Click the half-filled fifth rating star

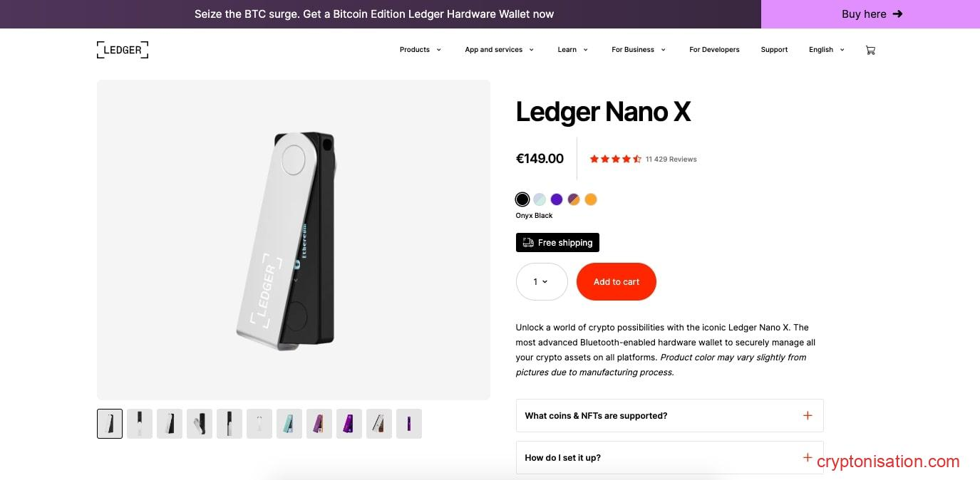point(636,159)
